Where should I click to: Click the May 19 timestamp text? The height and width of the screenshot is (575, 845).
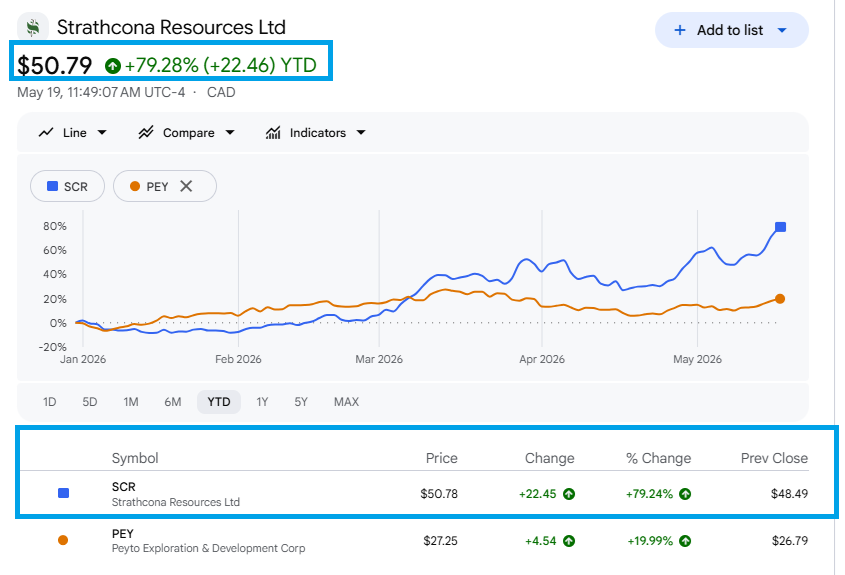click(x=101, y=92)
